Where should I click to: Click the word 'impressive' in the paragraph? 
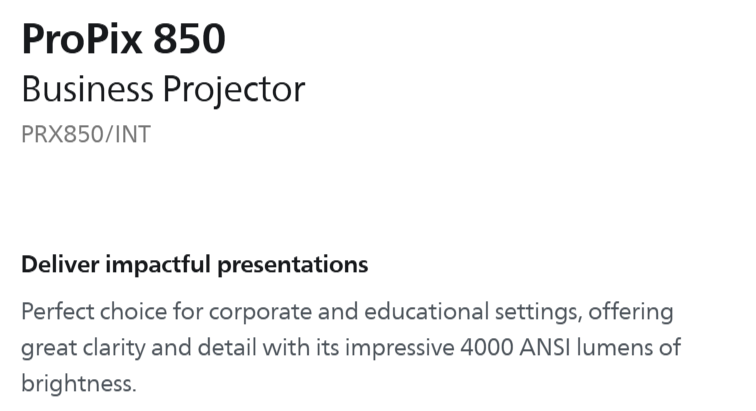tap(400, 349)
